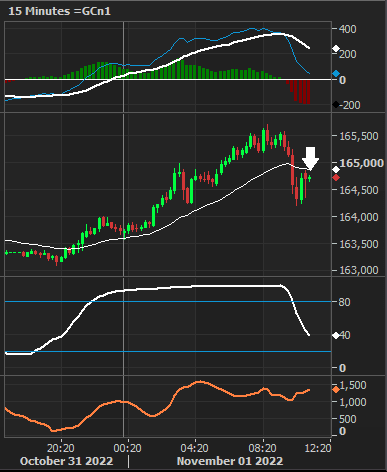
Task: Click the 165,500 price axis label
Action: (x=359, y=136)
